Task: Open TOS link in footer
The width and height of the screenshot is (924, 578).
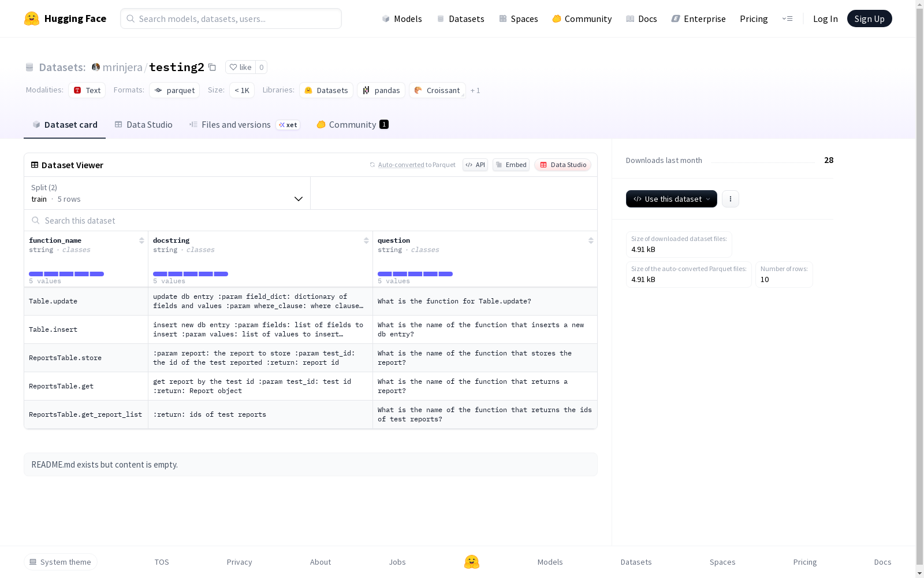Action: coord(162,562)
